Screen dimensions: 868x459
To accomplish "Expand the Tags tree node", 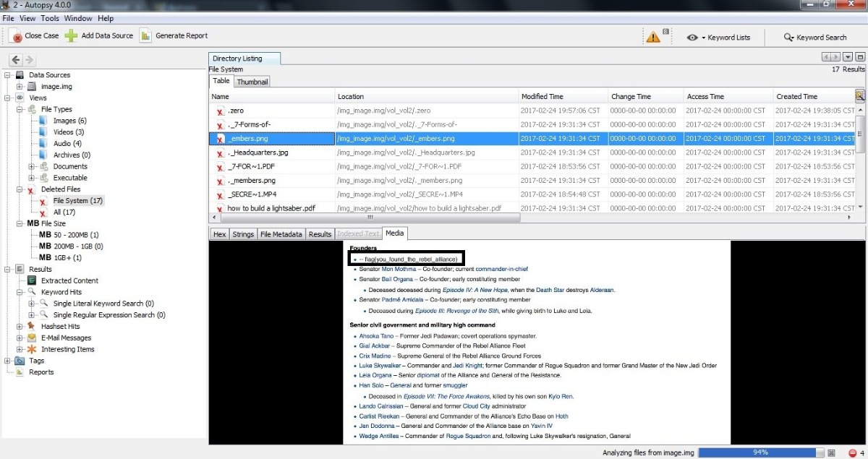I will pos(8,361).
